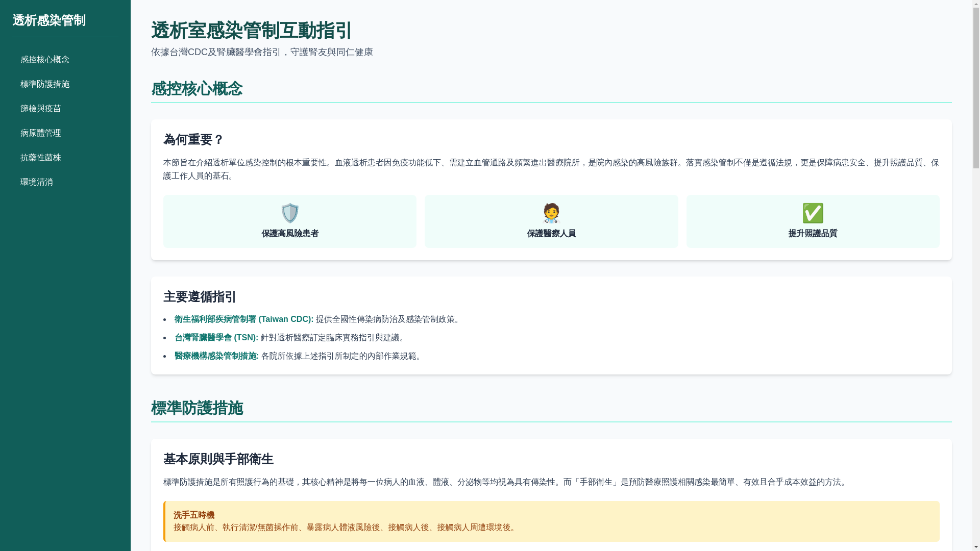Viewport: 980px width, 551px height.
Task: Click the 基本原則與手部衛生 heading
Action: [218, 459]
